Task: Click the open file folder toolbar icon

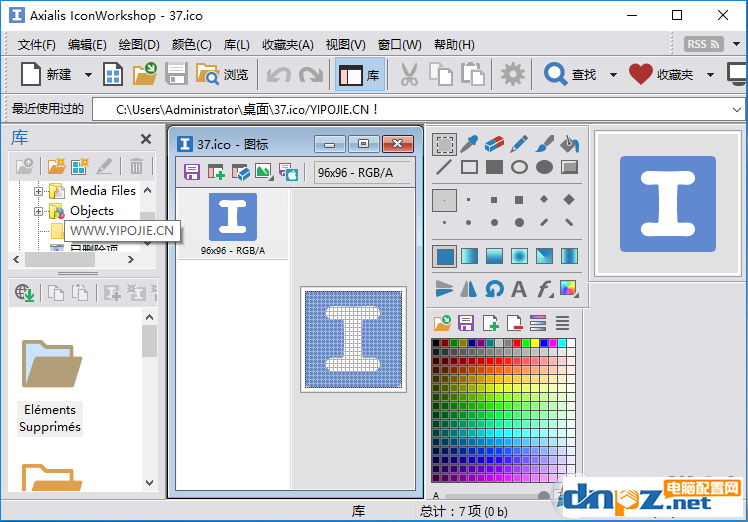Action: (145, 74)
